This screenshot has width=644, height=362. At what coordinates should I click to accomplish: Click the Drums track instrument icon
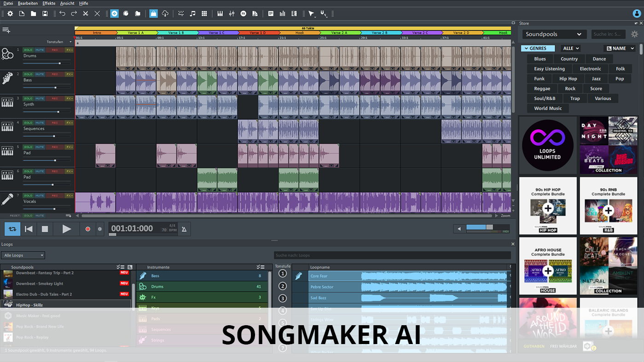pyautogui.click(x=7, y=54)
